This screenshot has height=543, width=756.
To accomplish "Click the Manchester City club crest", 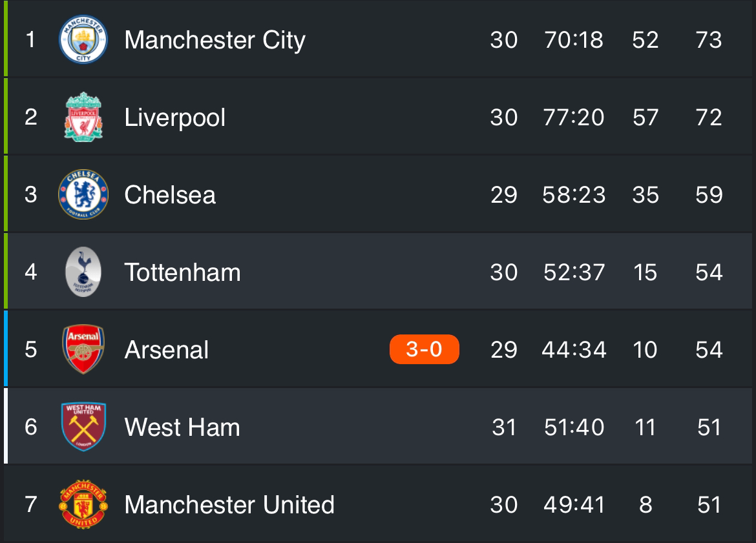I will tap(83, 39).
